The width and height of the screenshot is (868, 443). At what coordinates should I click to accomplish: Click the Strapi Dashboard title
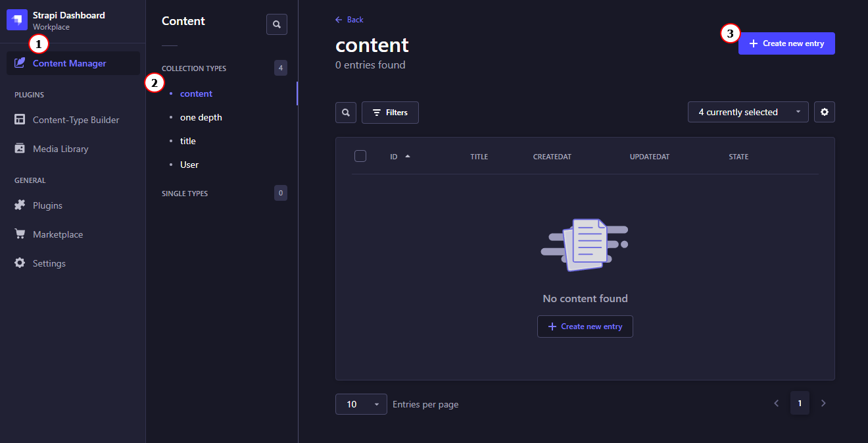coord(69,15)
